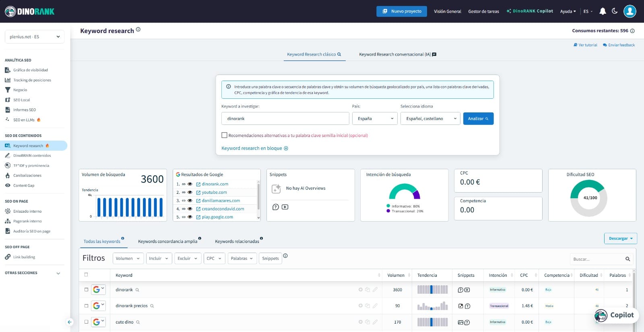Click the Enviar feedback link

619,45
